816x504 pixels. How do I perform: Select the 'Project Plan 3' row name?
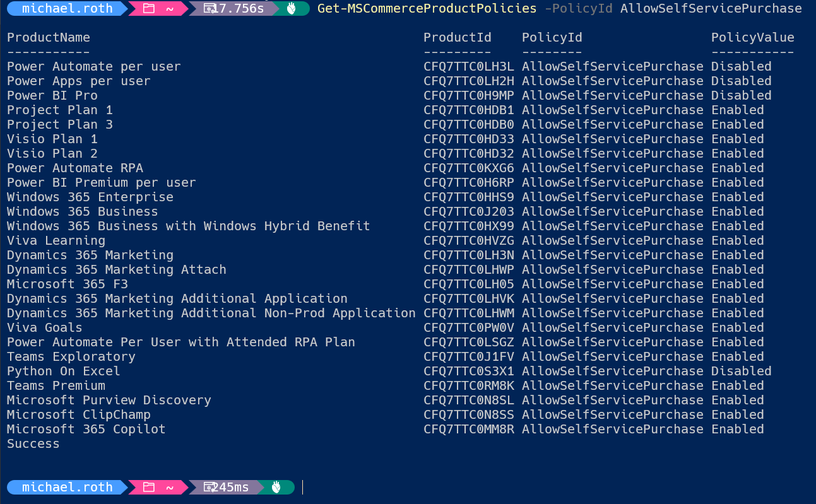point(60,124)
